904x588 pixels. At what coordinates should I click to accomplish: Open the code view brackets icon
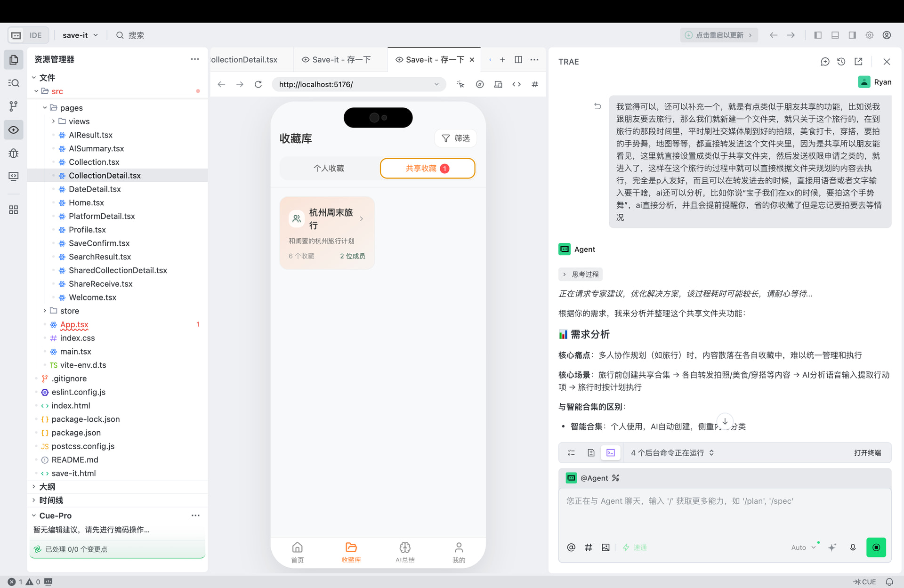point(517,84)
